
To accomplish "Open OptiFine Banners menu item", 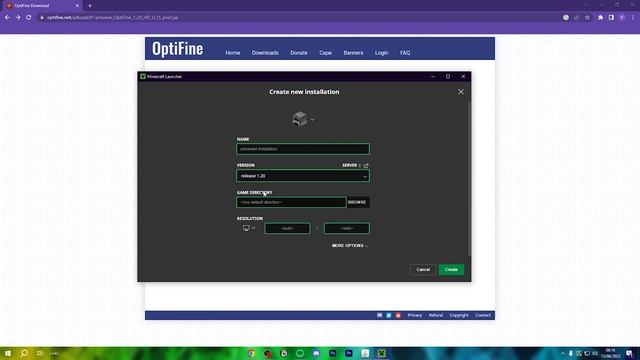I will click(x=353, y=53).
